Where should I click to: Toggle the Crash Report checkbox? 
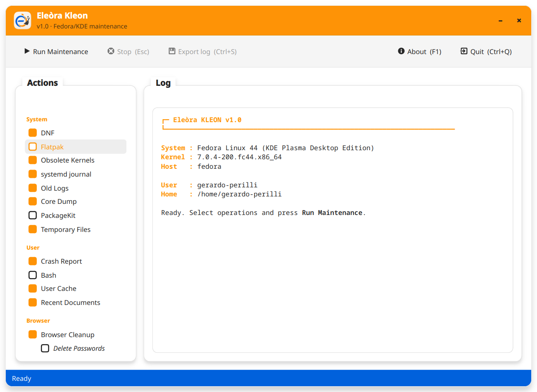(x=33, y=261)
